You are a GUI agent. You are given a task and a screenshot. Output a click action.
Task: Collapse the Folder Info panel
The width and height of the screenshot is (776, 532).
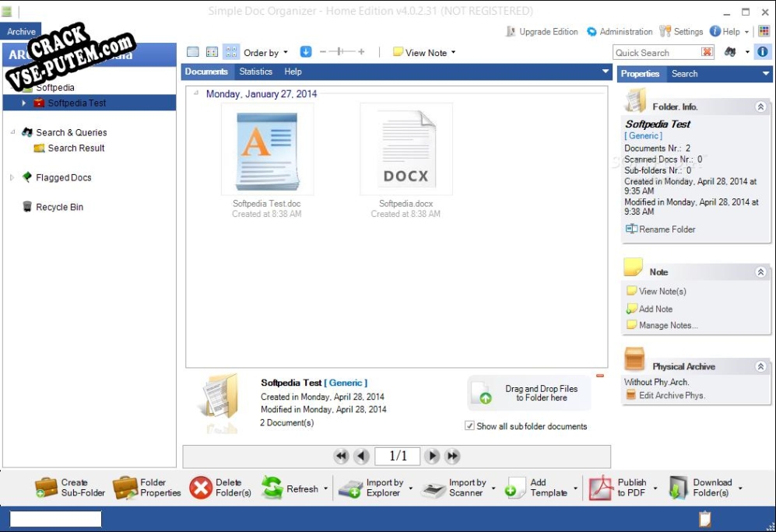[x=760, y=107]
